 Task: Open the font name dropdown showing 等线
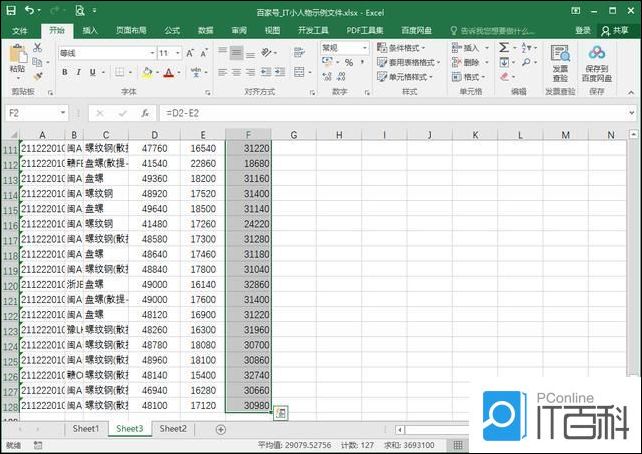100,53
